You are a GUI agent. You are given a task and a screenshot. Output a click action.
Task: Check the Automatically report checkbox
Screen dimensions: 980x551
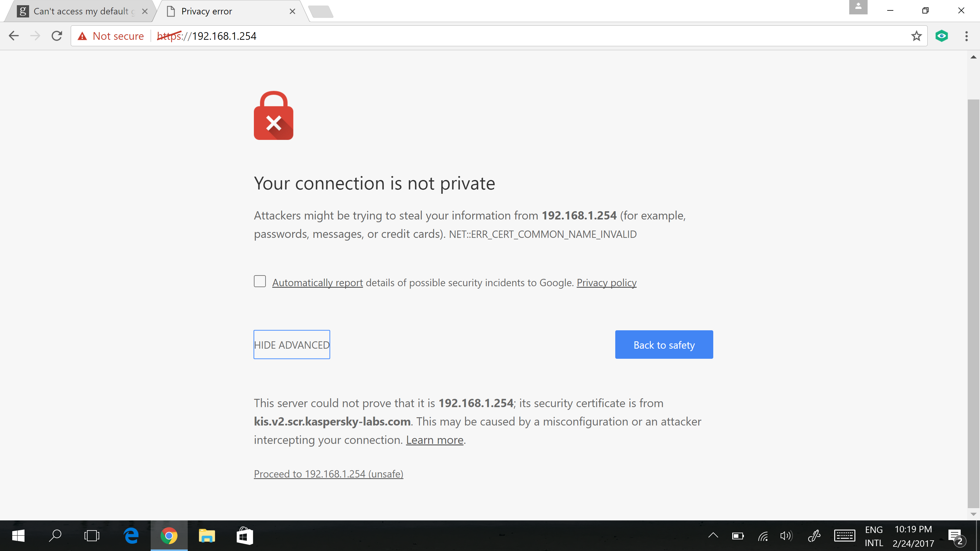(260, 281)
